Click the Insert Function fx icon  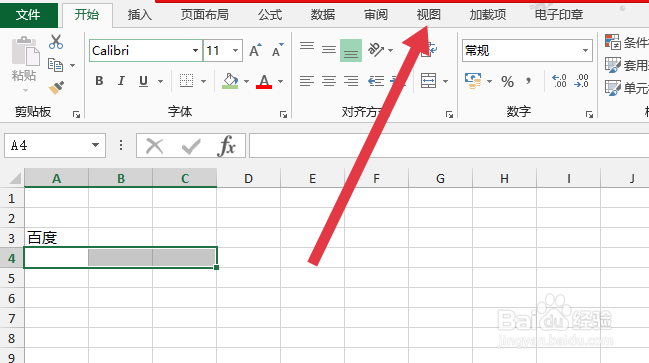[226, 146]
